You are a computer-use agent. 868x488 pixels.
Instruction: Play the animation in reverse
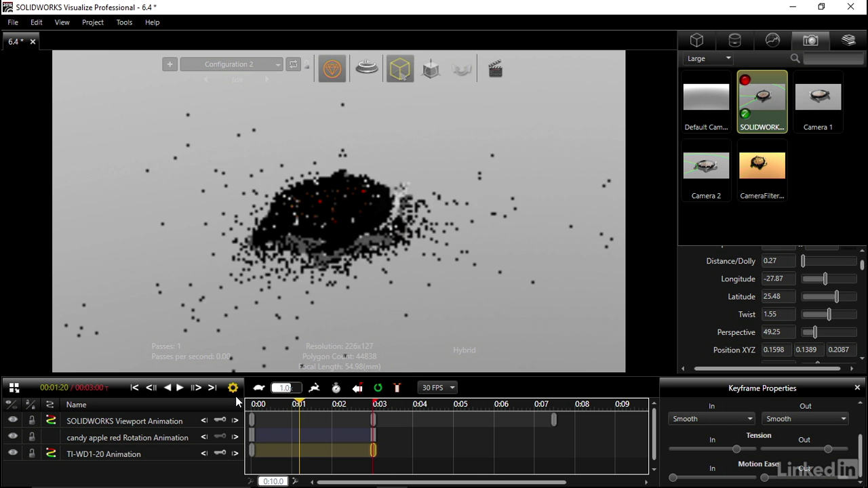[167, 388]
